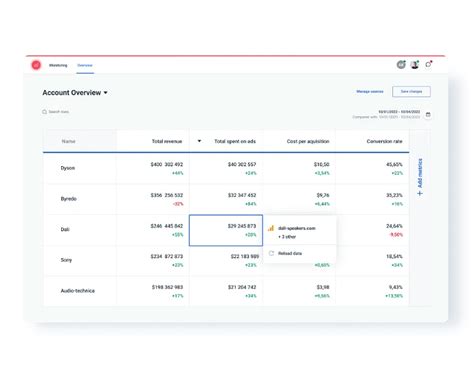Click Total spent on ads header
The width and height of the screenshot is (474, 377).
click(235, 141)
